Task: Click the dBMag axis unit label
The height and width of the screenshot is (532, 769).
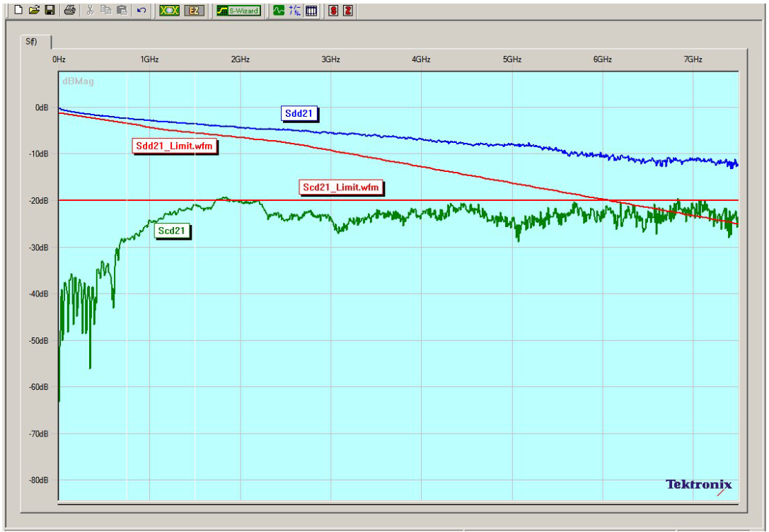Action: (78, 81)
